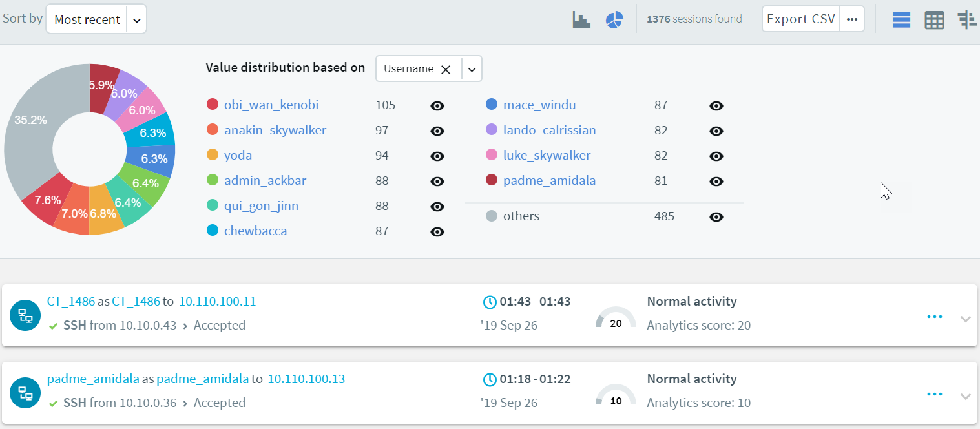Expand the padme_amidala session details
The height and width of the screenshot is (429, 980).
[965, 396]
